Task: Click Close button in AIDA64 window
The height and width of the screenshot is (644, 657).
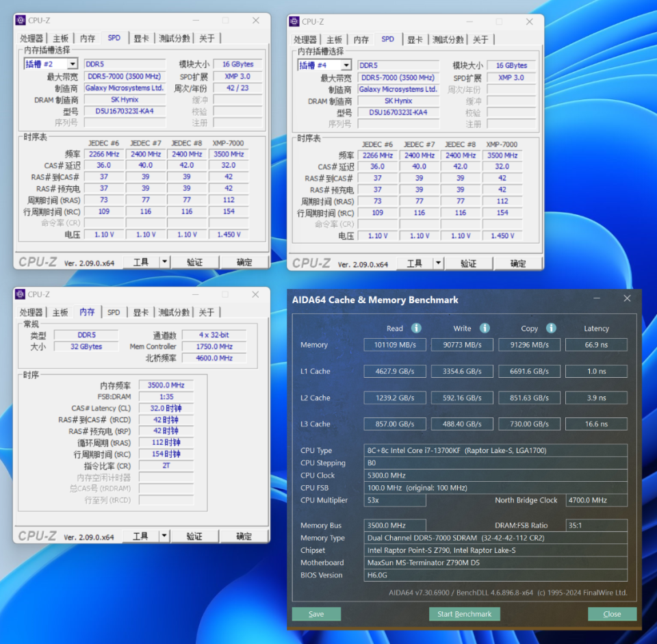Action: (612, 614)
